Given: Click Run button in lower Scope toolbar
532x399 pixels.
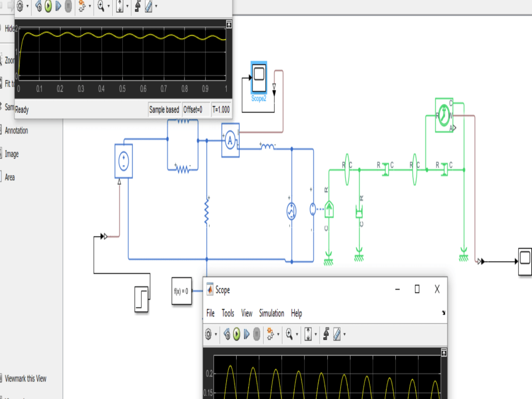Looking at the screenshot, I should click(237, 334).
